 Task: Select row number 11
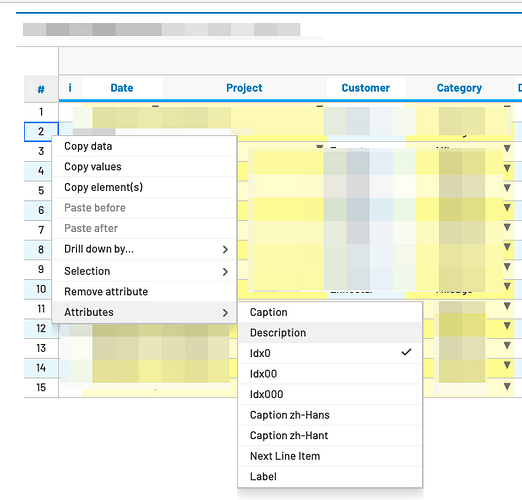pos(41,309)
